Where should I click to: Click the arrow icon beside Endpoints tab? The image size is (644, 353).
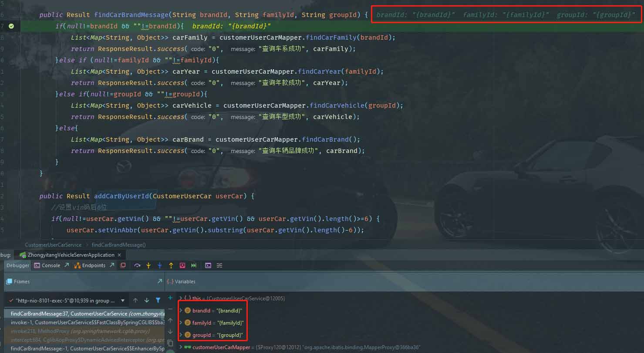[112, 265]
